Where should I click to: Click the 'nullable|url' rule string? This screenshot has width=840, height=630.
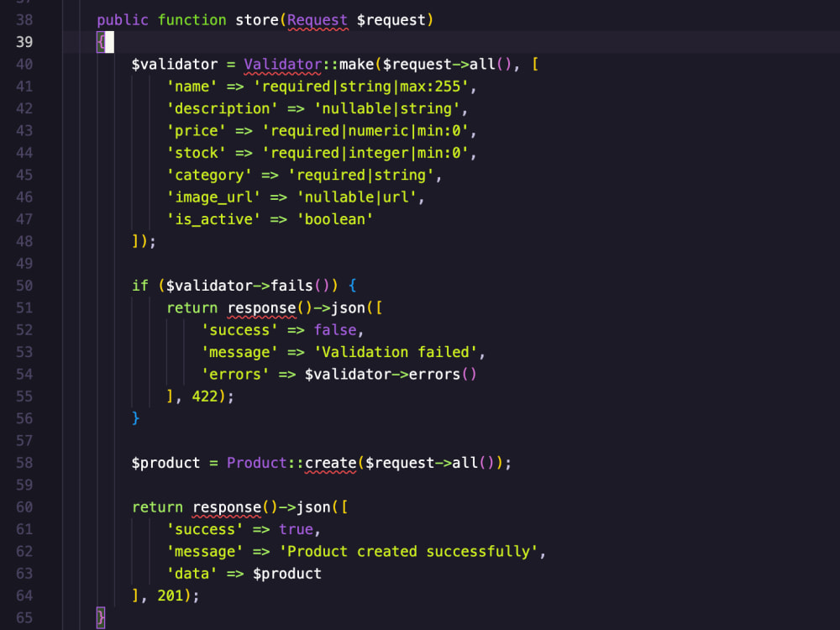[x=357, y=197]
